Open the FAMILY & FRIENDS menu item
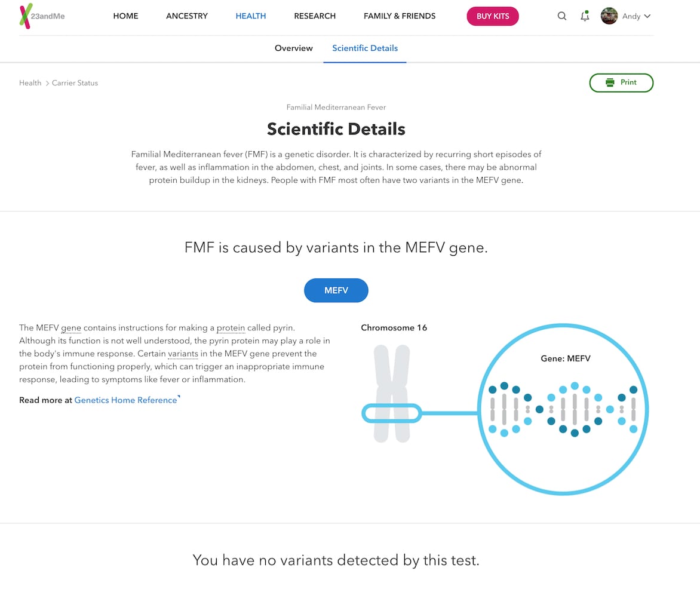Viewport: 700px width, 595px height. (x=399, y=16)
